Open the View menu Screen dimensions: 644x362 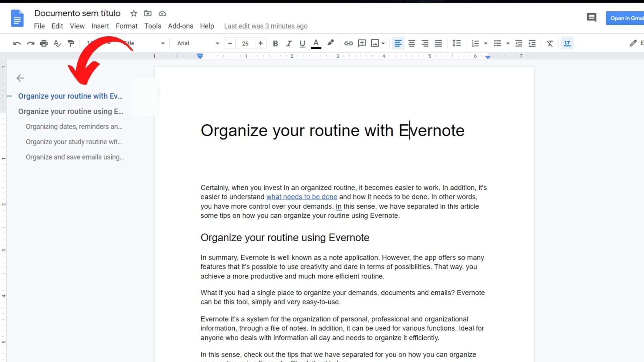(x=77, y=26)
